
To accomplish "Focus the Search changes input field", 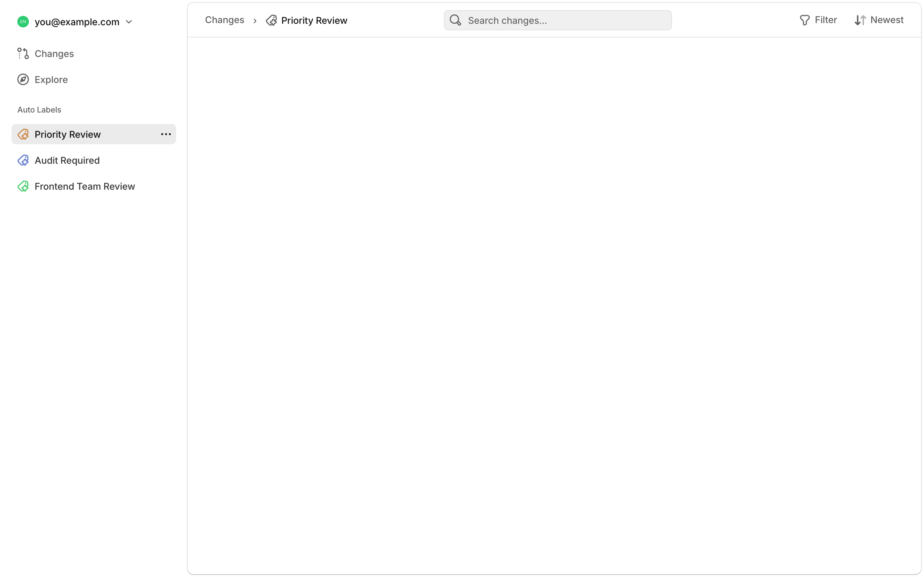I will pyautogui.click(x=565, y=20).
